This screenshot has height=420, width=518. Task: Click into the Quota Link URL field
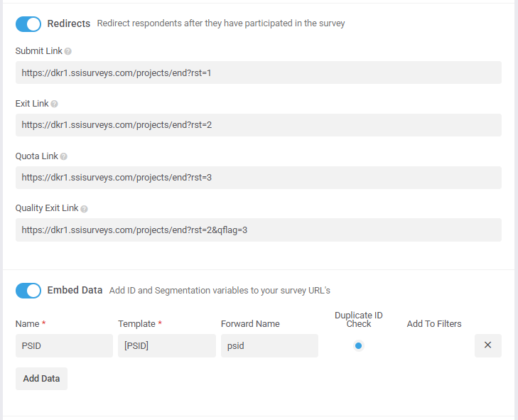tap(259, 178)
